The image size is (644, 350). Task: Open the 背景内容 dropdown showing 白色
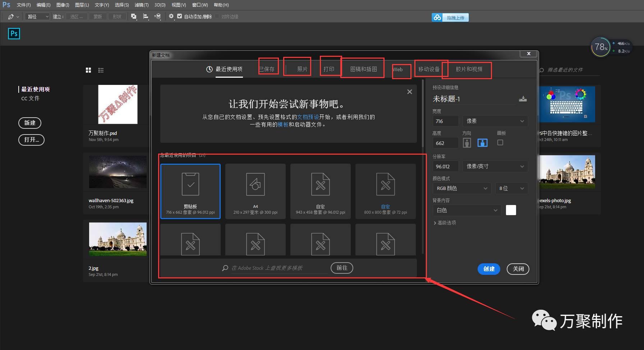[x=466, y=210]
